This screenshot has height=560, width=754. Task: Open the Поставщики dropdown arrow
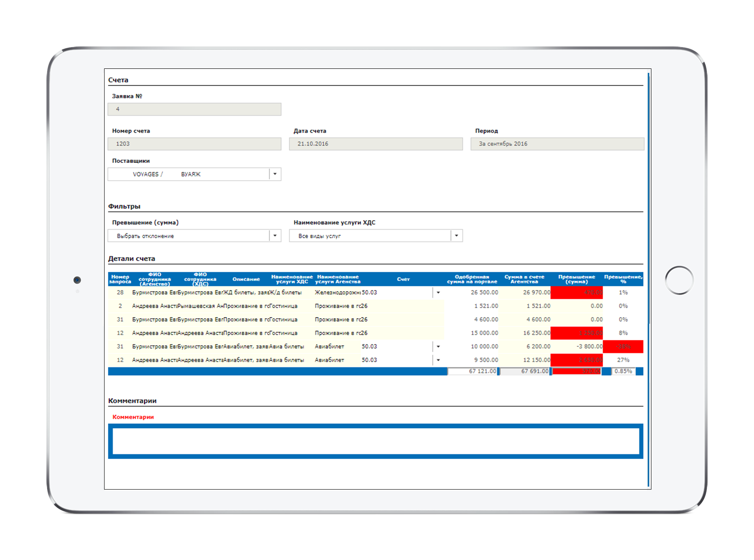click(275, 174)
